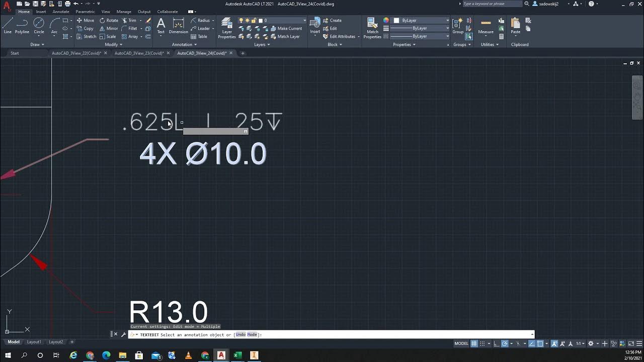The height and width of the screenshot is (362, 644).
Task: Click the Stretch tool
Action: [87, 37]
